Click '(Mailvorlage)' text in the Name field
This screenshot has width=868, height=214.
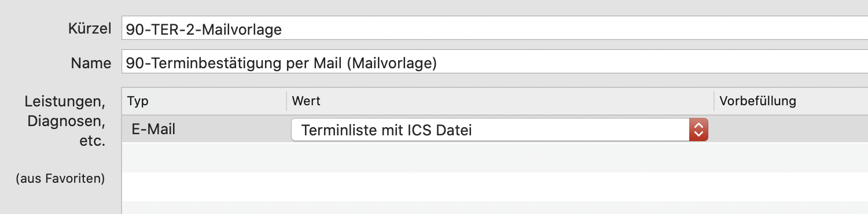click(392, 62)
